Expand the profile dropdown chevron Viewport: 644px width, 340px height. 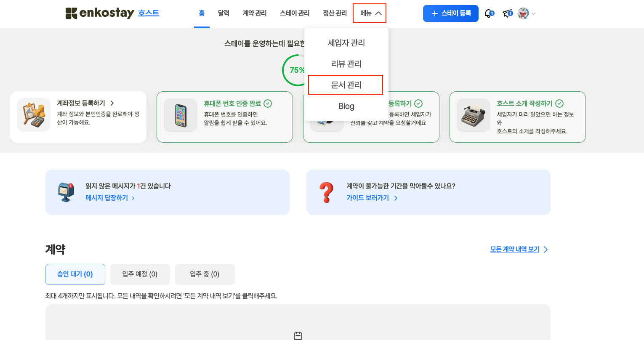click(x=534, y=13)
